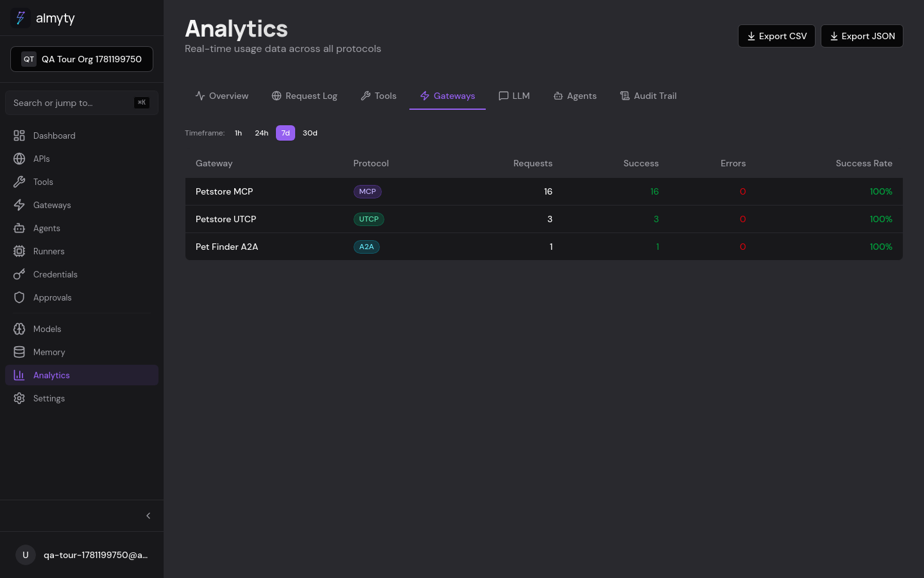This screenshot has height=578, width=924.
Task: Click the Export JSON button
Action: [x=862, y=36]
